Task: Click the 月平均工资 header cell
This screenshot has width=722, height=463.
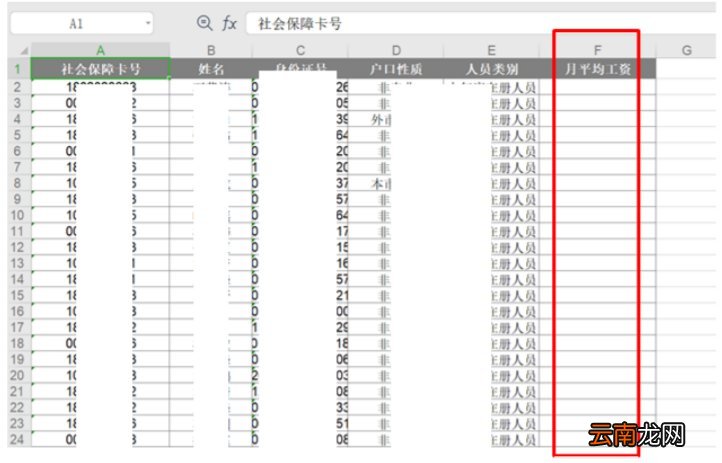Action: coord(597,69)
